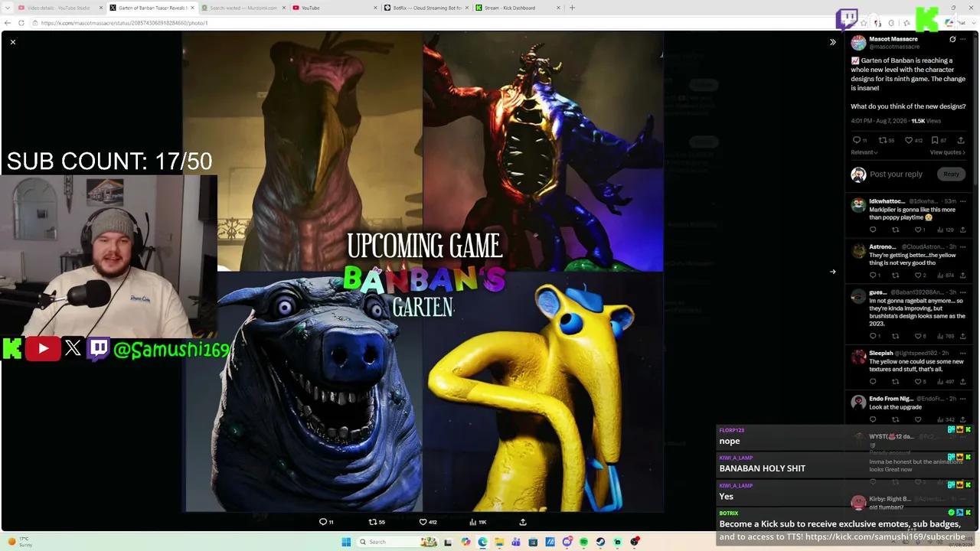980x551 pixels.
Task: Go back in the browser
Action: (8, 23)
